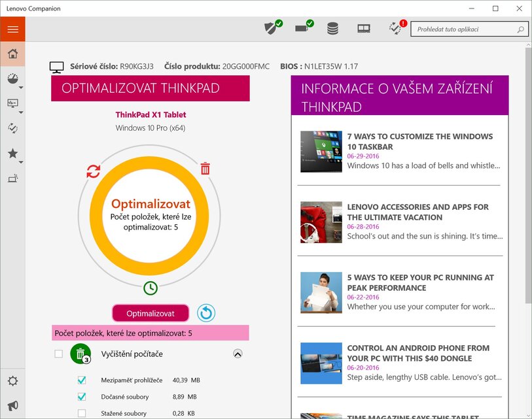Viewport: 532px width, 419px height.
Task: Select the star favorites sidebar icon
Action: pos(13,153)
